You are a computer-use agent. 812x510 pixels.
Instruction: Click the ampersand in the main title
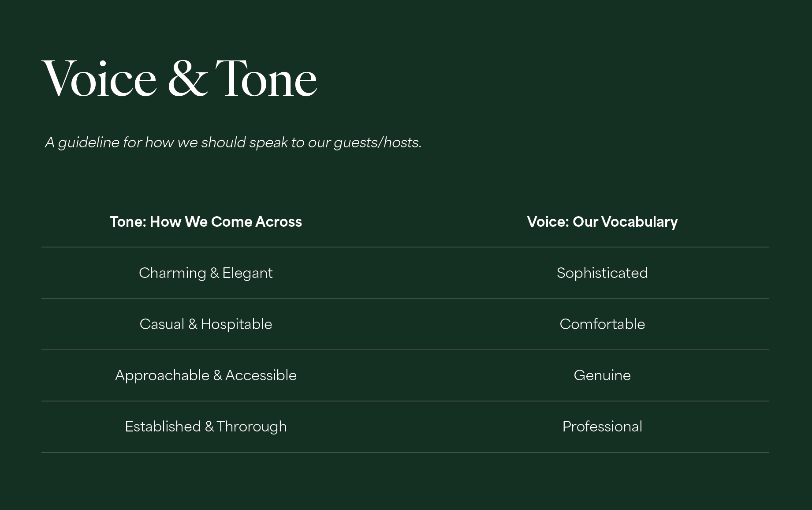188,79
